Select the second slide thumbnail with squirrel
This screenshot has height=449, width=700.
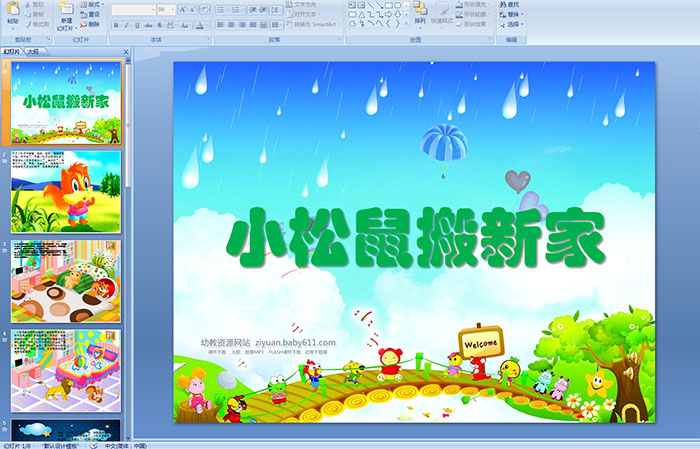(x=66, y=191)
